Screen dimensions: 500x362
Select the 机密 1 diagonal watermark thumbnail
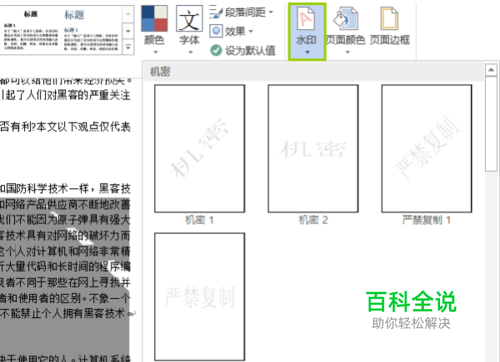pos(199,148)
